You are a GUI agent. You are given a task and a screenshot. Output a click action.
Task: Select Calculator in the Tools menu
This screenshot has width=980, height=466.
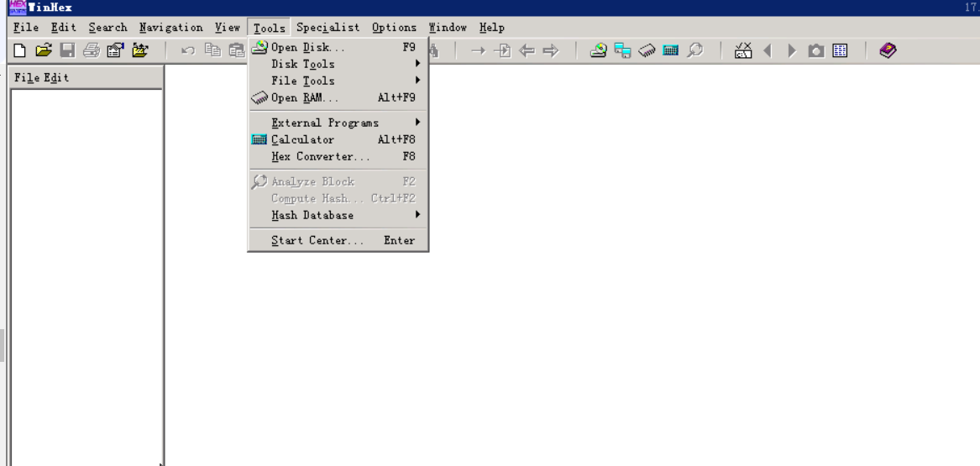tap(338, 139)
